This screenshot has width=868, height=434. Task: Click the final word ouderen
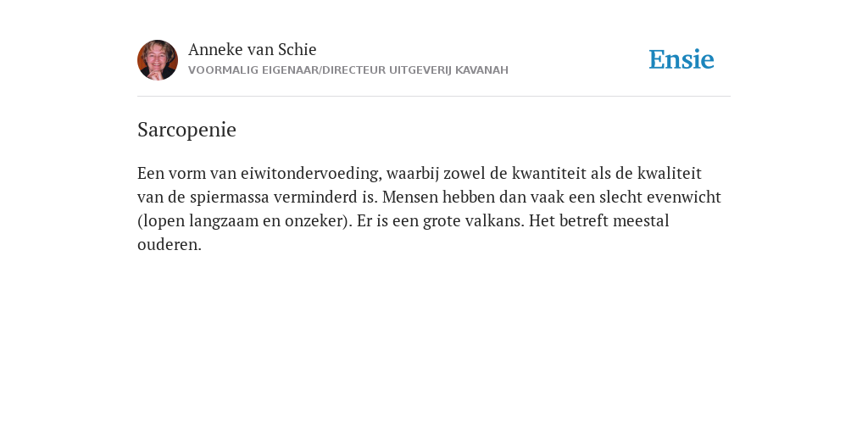click(x=170, y=245)
